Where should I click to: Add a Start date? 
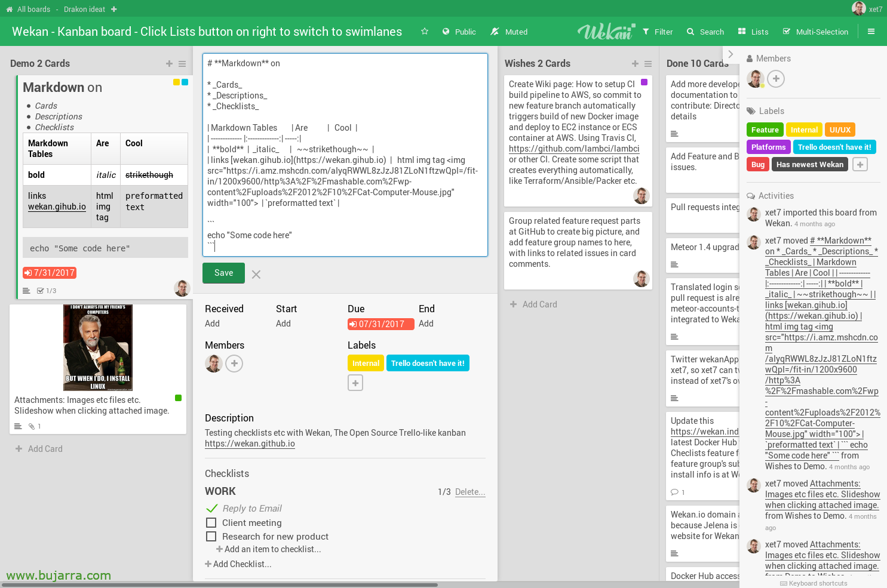[283, 324]
